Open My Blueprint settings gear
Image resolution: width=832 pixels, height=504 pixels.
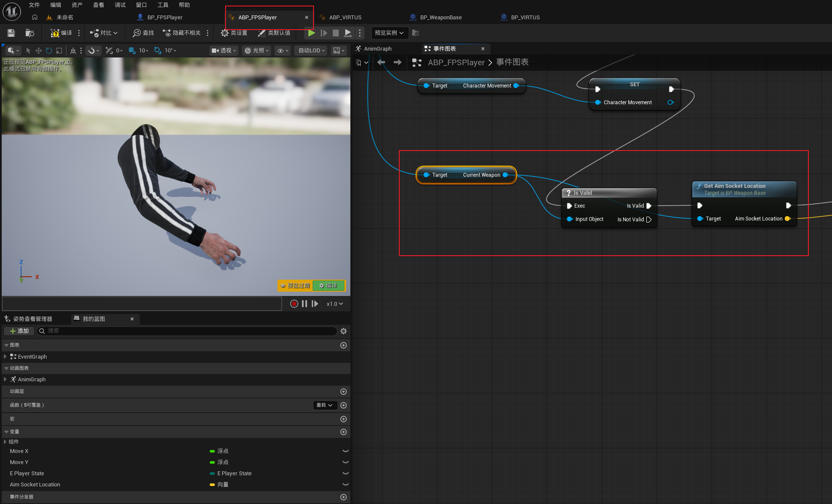pos(344,331)
